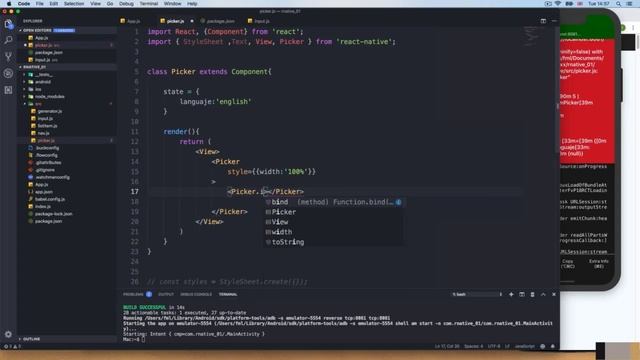The image size is (640, 360).
Task: Open generator.js in src folder
Action: (x=50, y=111)
